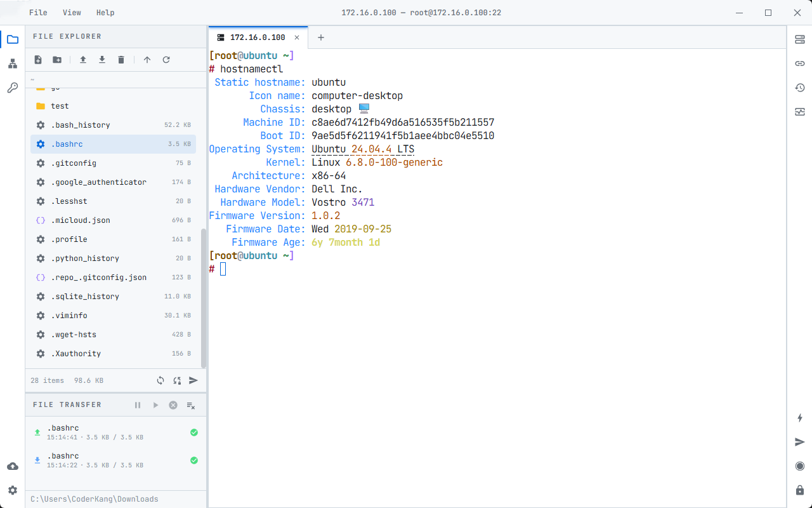This screenshot has height=508, width=812.
Task: Select the .Xauthority file
Action: click(113, 354)
